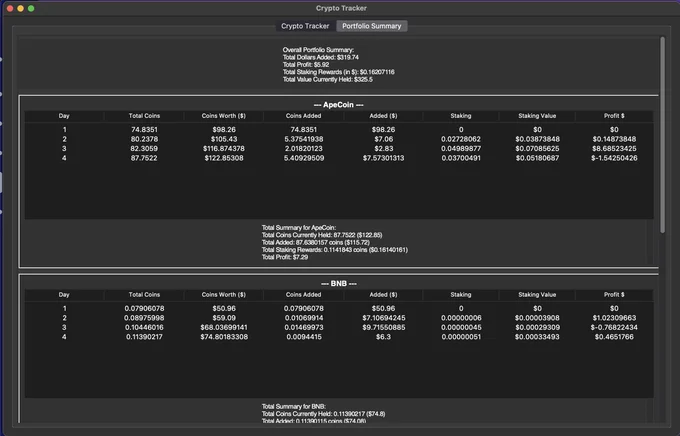The height and width of the screenshot is (436, 680).
Task: Click Coins Worth cell $122.85308
Action: click(x=224, y=158)
